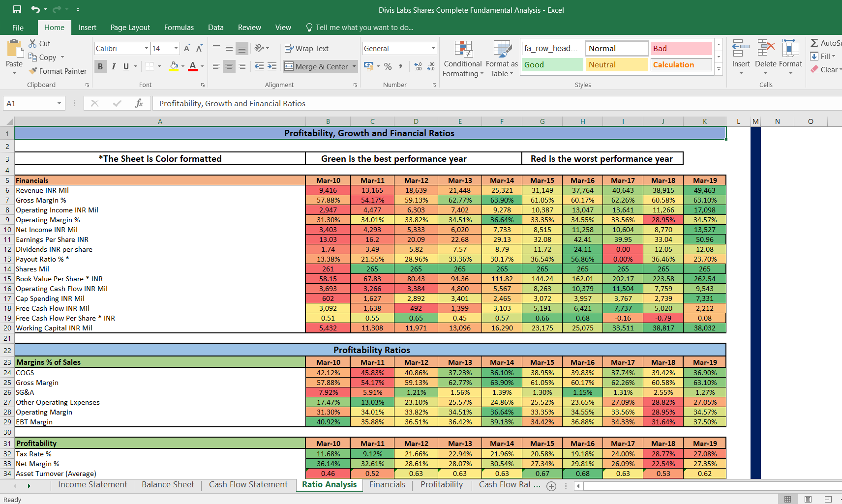Screen dimensions: 842x504
Task: Click the red Font Color A
Action: point(193,66)
